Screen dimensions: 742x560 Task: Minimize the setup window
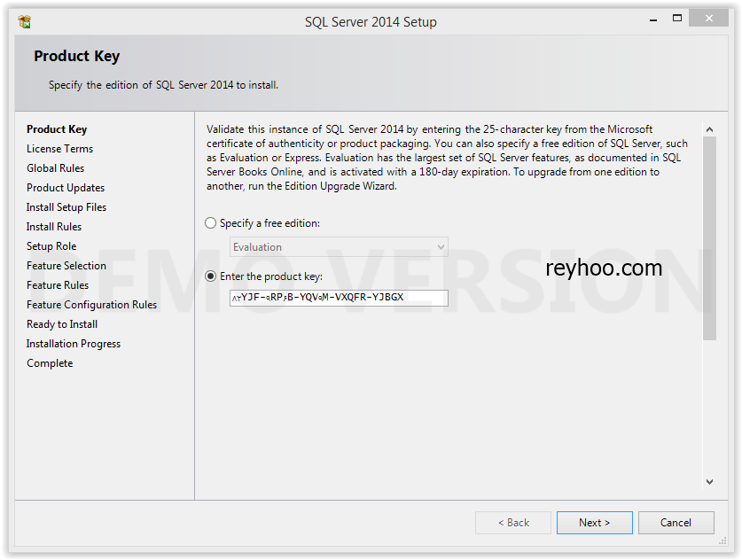tap(653, 19)
